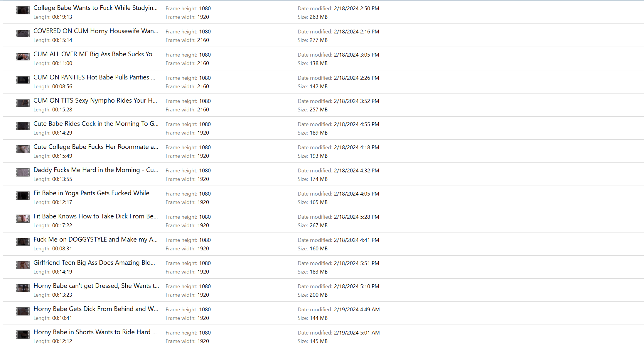
Task: Click the Size 138 MB entry
Action: pos(313,63)
